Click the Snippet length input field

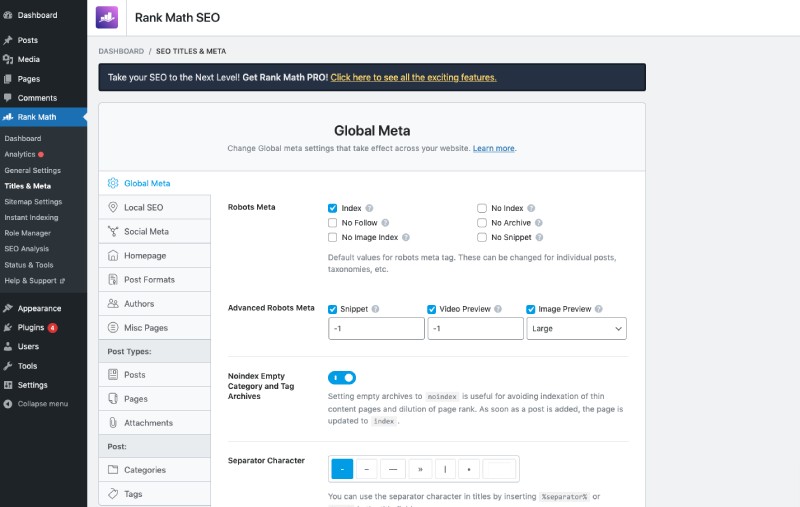click(x=376, y=328)
